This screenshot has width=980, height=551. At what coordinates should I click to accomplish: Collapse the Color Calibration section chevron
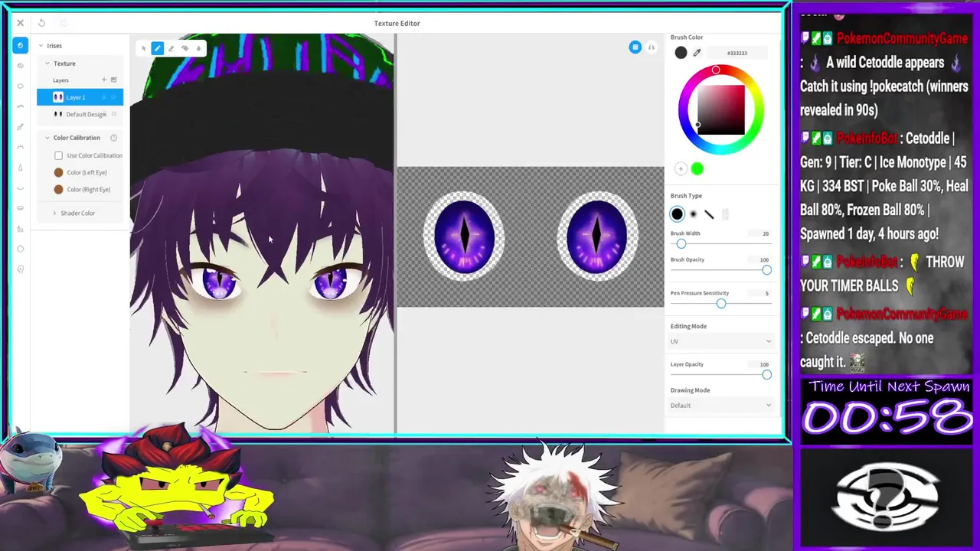pos(47,138)
